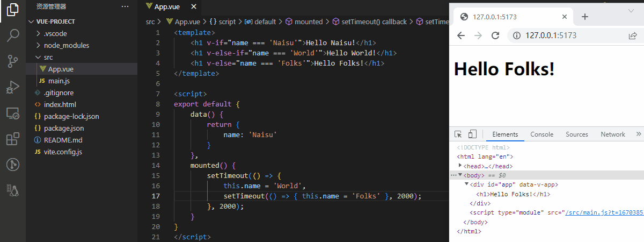Click the browser address bar
Image resolution: width=644 pixels, height=242 pixels.
[x=569, y=36]
